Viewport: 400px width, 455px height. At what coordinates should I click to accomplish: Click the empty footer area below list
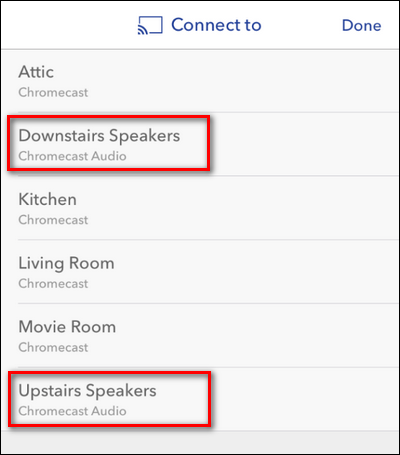point(200,442)
